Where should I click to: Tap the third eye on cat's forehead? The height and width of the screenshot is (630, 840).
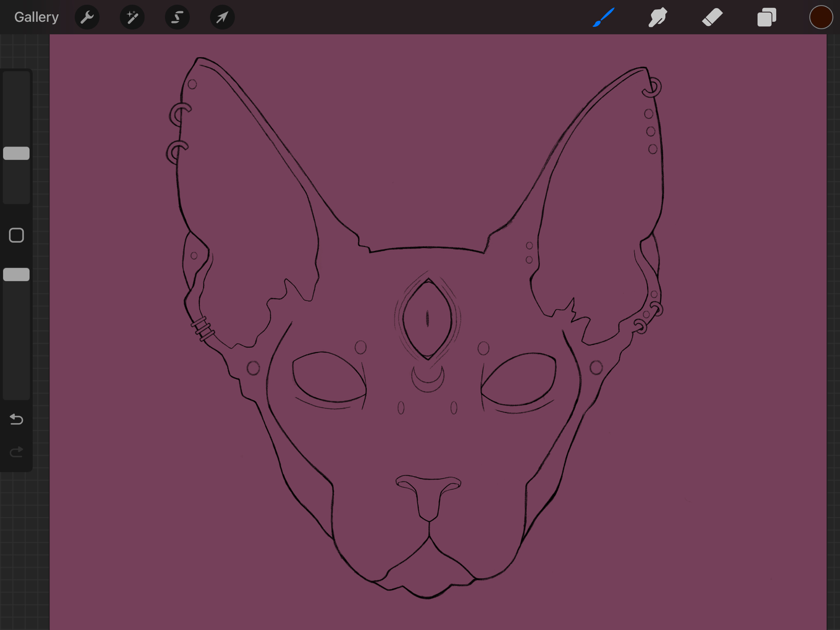coord(428,319)
